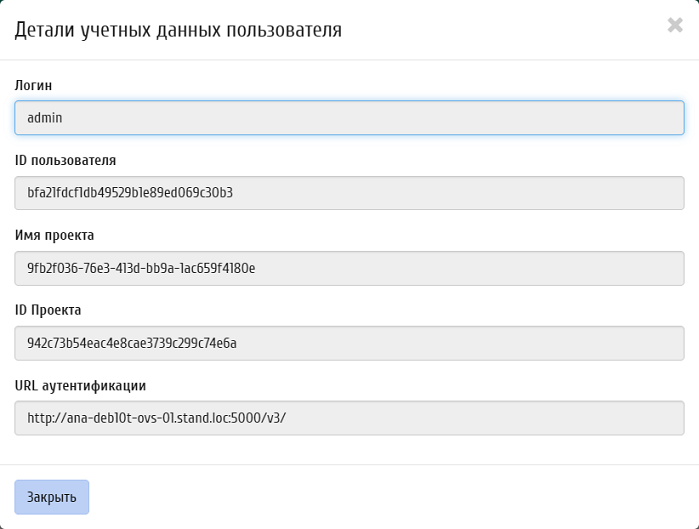Click the Логин label
699x529 pixels.
(x=34, y=86)
